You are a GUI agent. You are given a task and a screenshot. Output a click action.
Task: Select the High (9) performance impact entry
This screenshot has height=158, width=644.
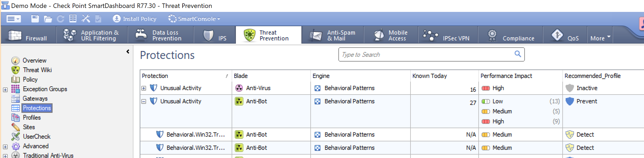[x=520, y=121]
